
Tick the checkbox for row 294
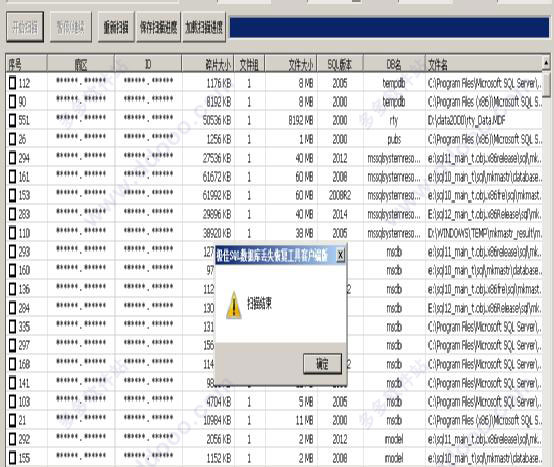(12, 158)
